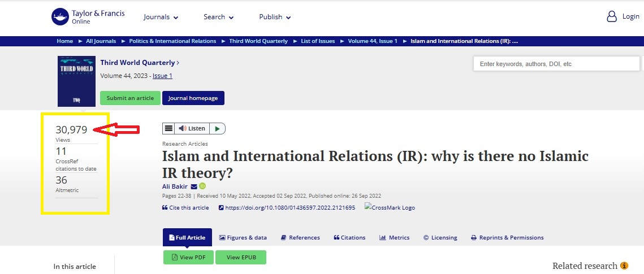This screenshot has height=274, width=644.
Task: Open Volume 44, Issue 1 breadcrumb
Action: pos(373,41)
